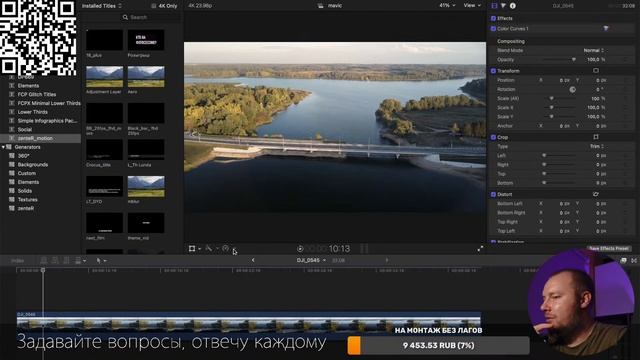Viewport: 640px width, 360px height.
Task: Toggle the Effects checkbox
Action: tap(493, 18)
